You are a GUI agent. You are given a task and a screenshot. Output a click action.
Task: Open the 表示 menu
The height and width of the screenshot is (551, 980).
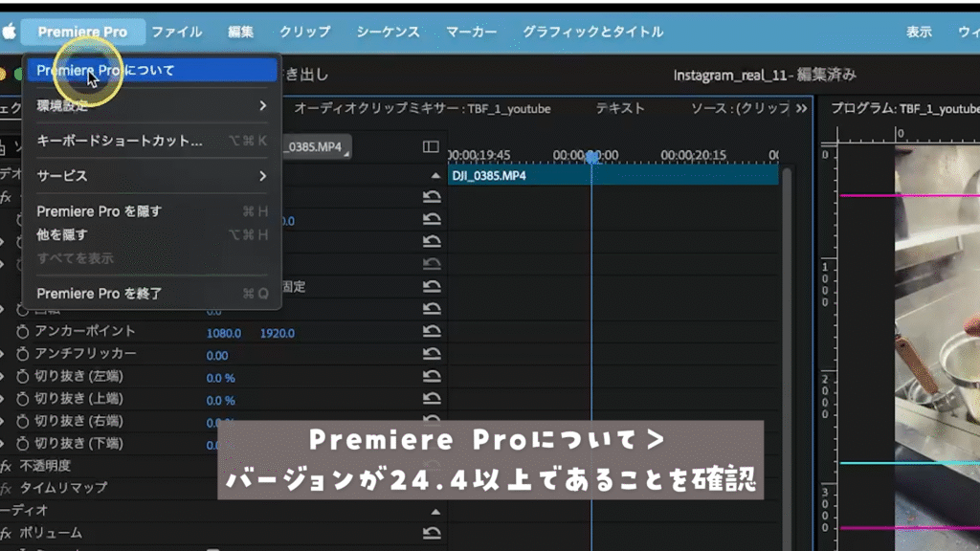coord(919,32)
